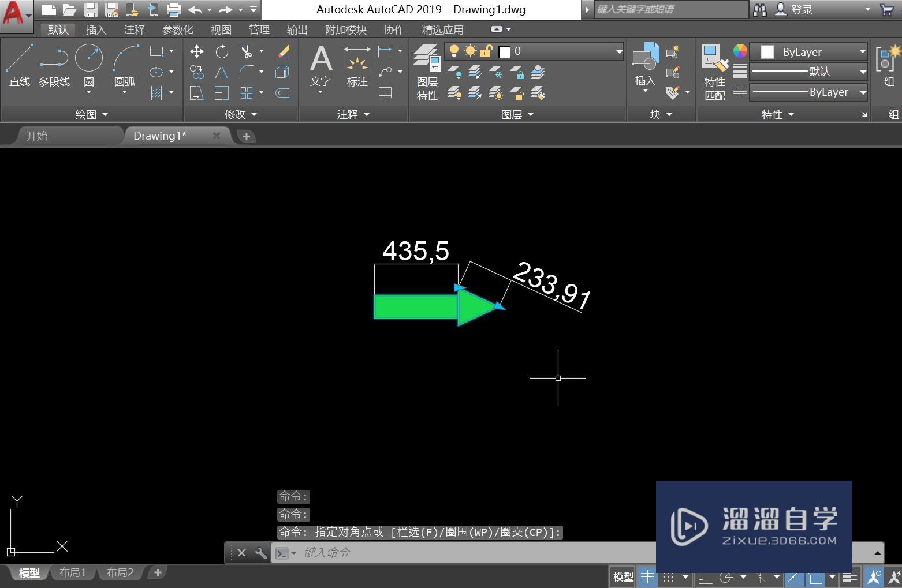Click the Insert block (插入) icon
The height and width of the screenshot is (588, 902).
click(645, 65)
